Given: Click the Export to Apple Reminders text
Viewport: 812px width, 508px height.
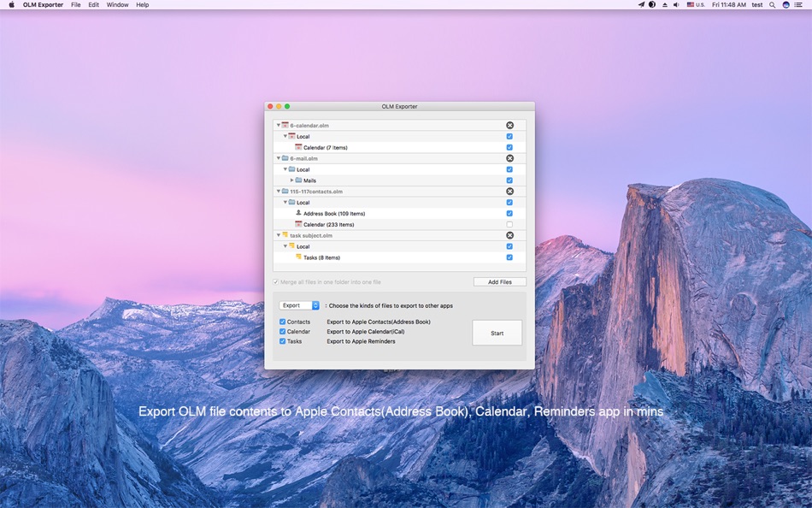Looking at the screenshot, I should pyautogui.click(x=361, y=341).
